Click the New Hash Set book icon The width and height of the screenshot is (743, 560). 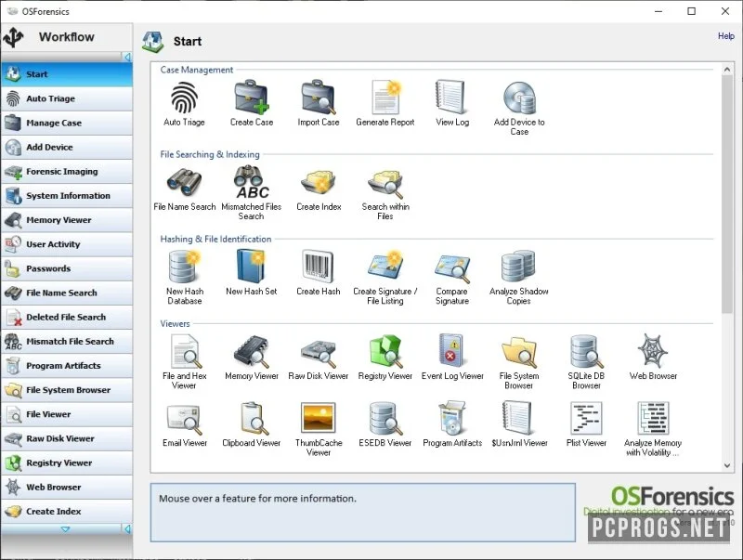pyautogui.click(x=251, y=266)
